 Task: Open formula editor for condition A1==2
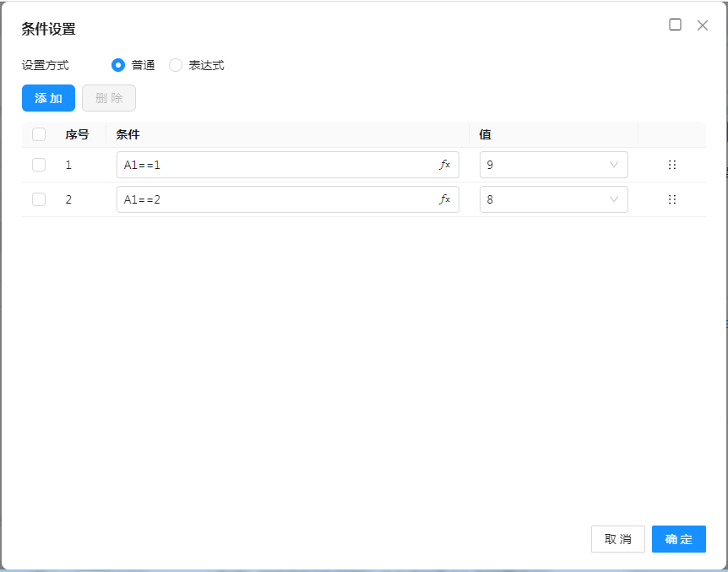[x=445, y=199]
